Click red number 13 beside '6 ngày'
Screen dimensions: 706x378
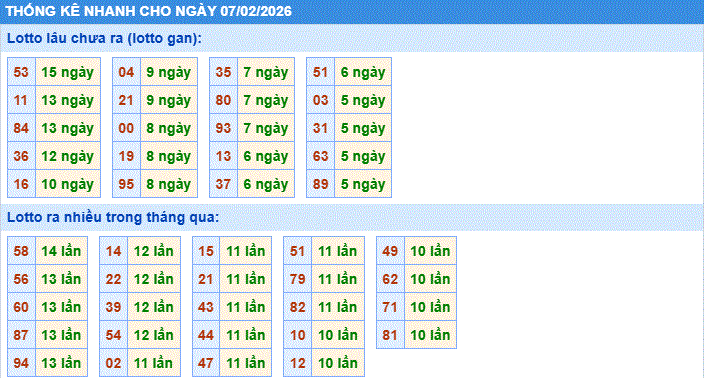click(x=223, y=156)
